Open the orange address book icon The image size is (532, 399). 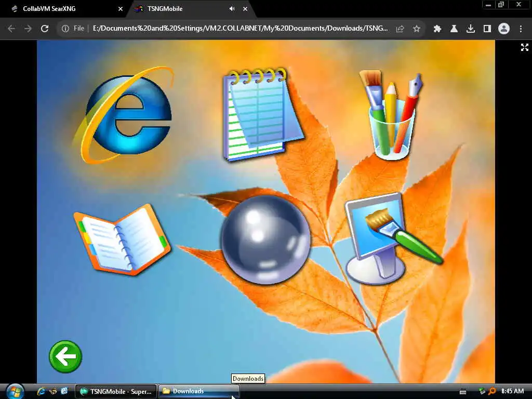[122, 240]
